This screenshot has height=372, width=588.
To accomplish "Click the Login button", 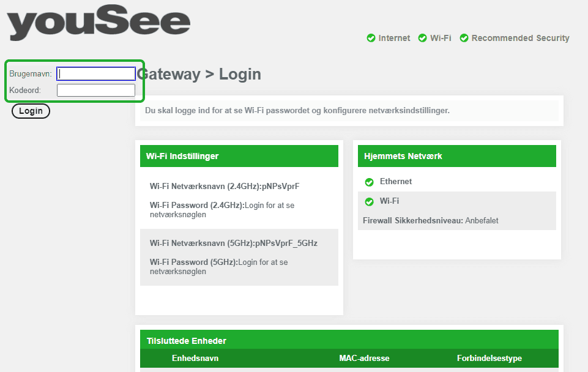I will [31, 111].
